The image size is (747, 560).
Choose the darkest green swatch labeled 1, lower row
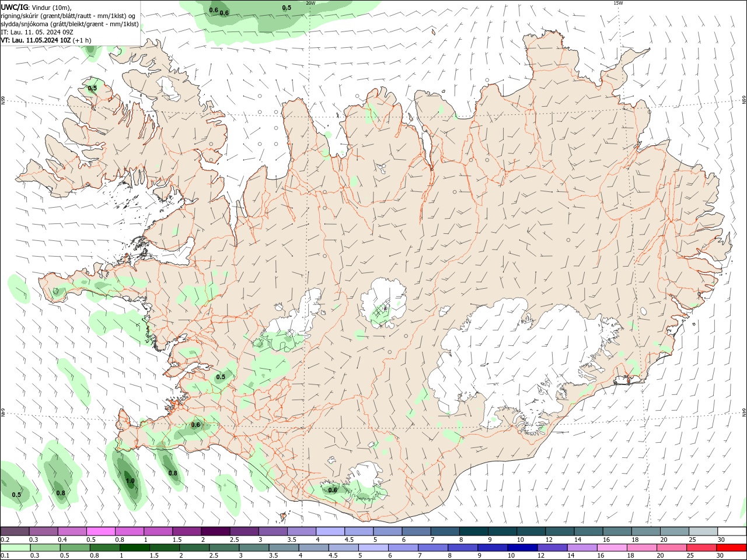pos(135,548)
